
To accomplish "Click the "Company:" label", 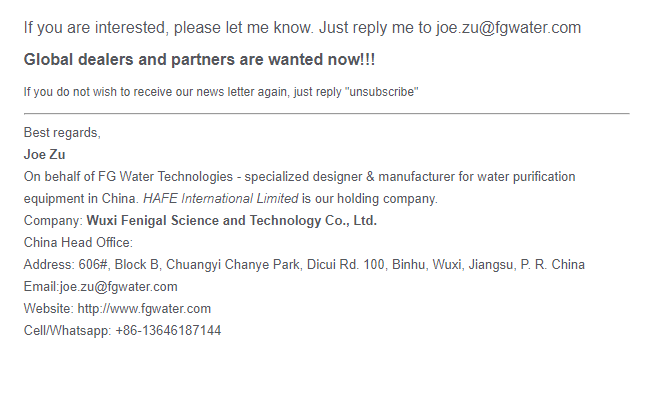I will (x=53, y=221).
